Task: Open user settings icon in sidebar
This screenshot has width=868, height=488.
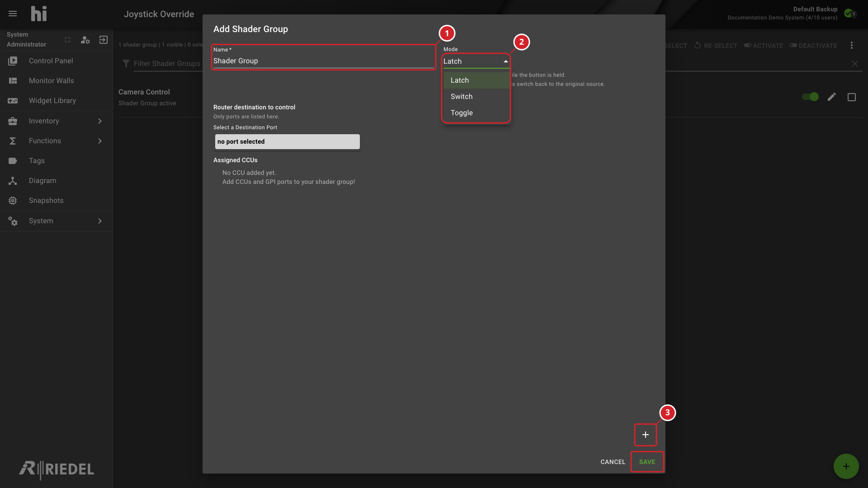Action: (x=85, y=40)
